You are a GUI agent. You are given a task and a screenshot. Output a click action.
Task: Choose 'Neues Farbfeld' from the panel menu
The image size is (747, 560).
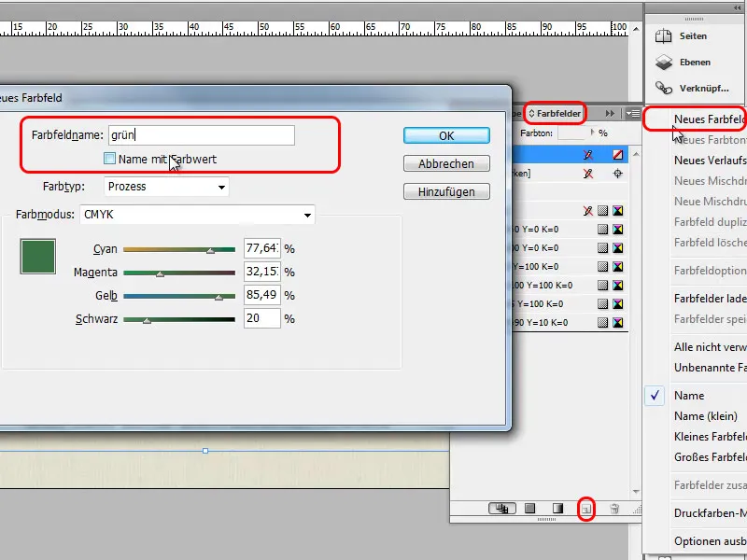(x=710, y=119)
